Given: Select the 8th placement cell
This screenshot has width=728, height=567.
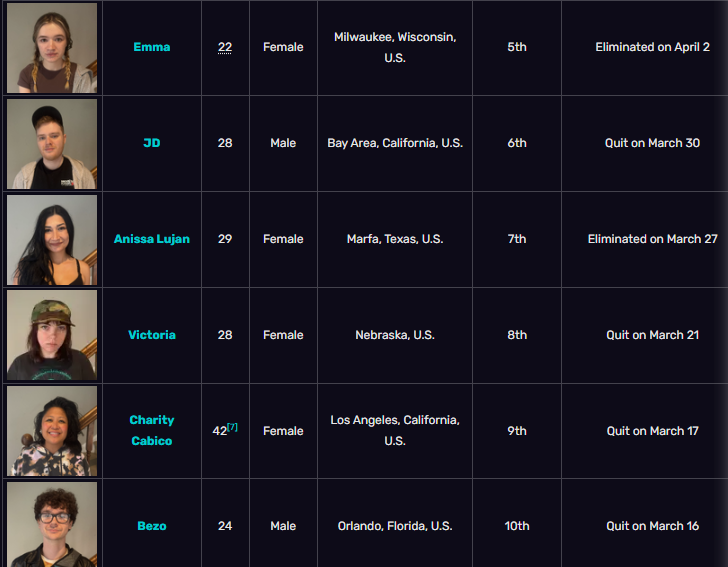Looking at the screenshot, I should pos(517,335).
